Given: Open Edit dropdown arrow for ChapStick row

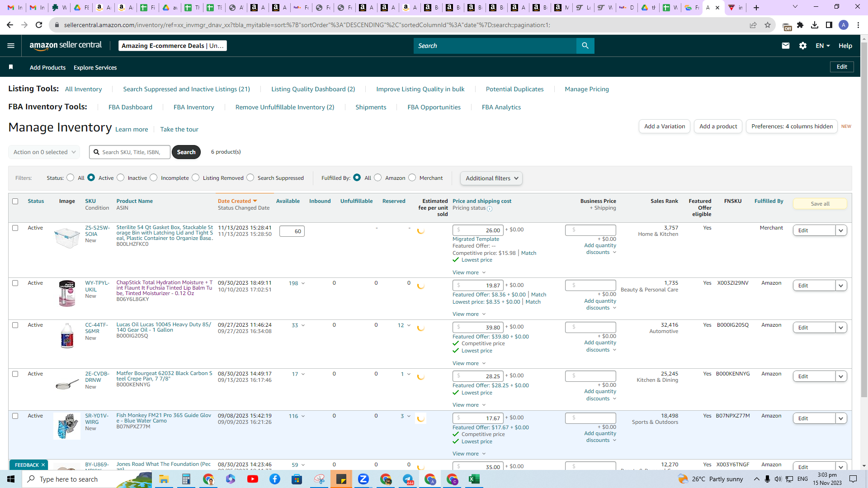Looking at the screenshot, I should (841, 286).
